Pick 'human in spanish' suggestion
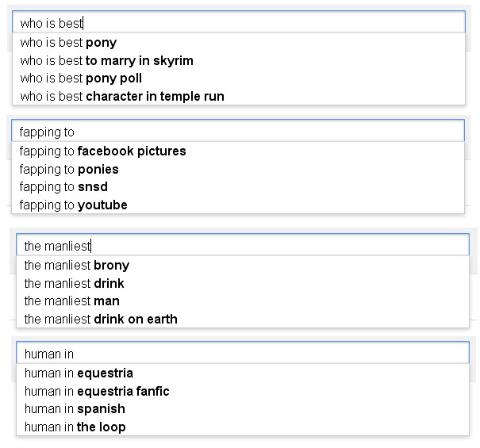 click(75, 409)
